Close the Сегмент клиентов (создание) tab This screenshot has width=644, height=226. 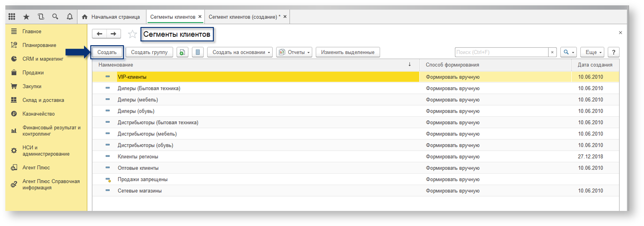tap(285, 17)
